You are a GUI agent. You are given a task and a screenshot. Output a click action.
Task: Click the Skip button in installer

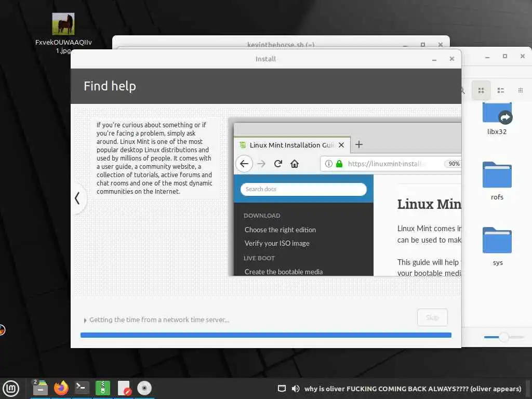[432, 317]
